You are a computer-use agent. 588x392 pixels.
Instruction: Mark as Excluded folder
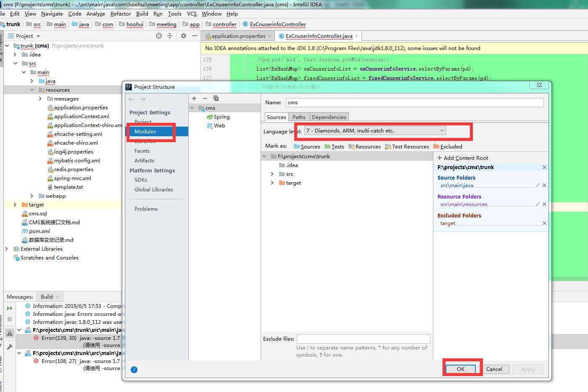[x=448, y=146]
